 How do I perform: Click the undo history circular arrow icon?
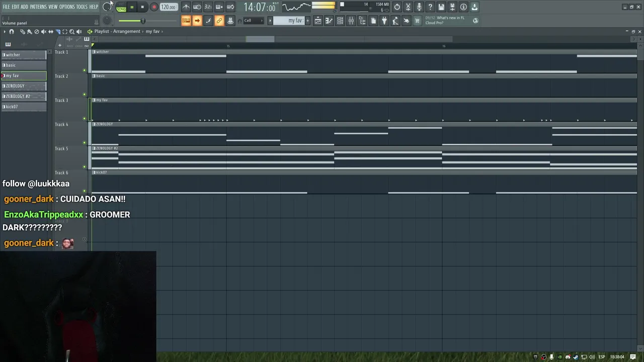(x=397, y=7)
